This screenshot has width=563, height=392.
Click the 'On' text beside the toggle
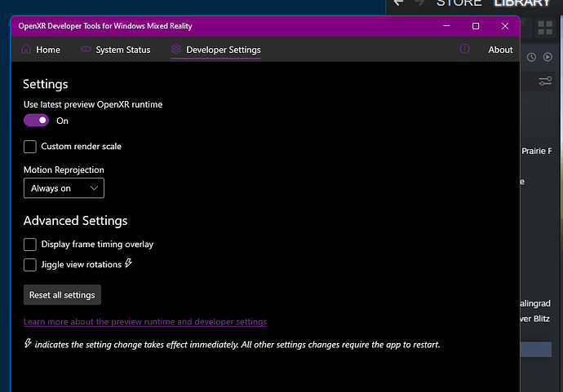point(62,121)
